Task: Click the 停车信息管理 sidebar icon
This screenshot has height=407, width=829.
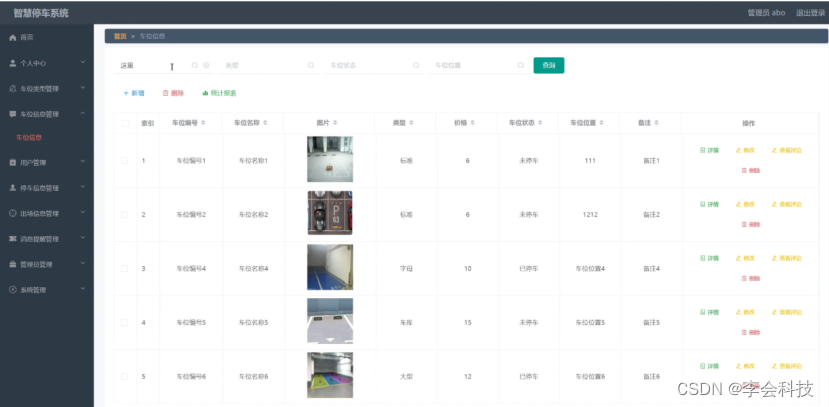Action: (x=13, y=188)
